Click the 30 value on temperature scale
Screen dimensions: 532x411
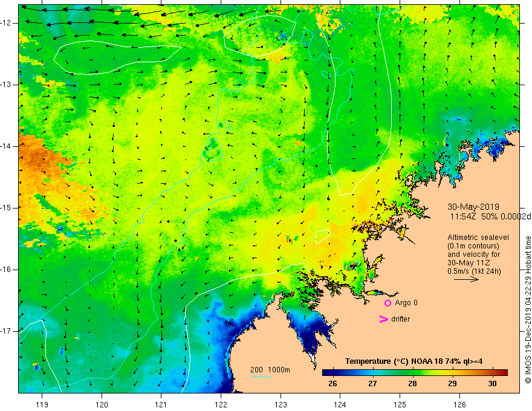click(492, 384)
